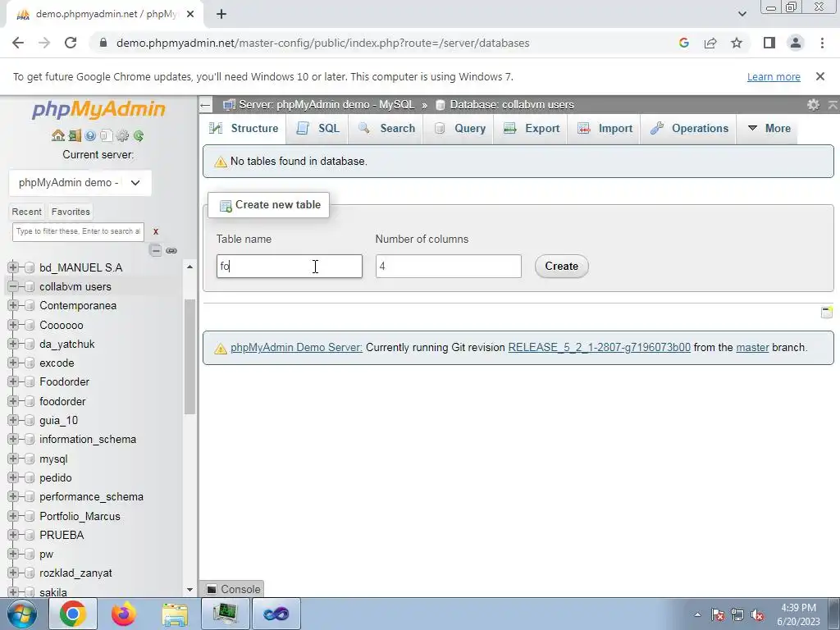
Task: Click the page settings gear in breadcrumb bar
Action: click(x=813, y=104)
